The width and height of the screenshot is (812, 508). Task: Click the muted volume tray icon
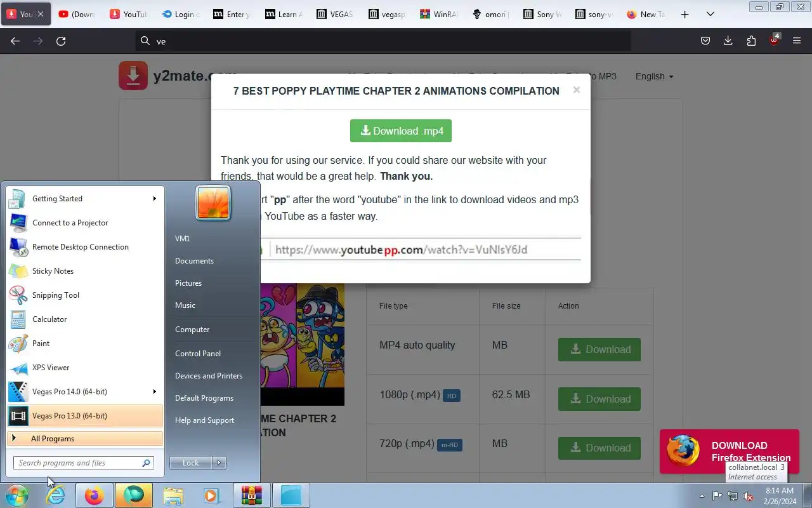pyautogui.click(x=749, y=496)
